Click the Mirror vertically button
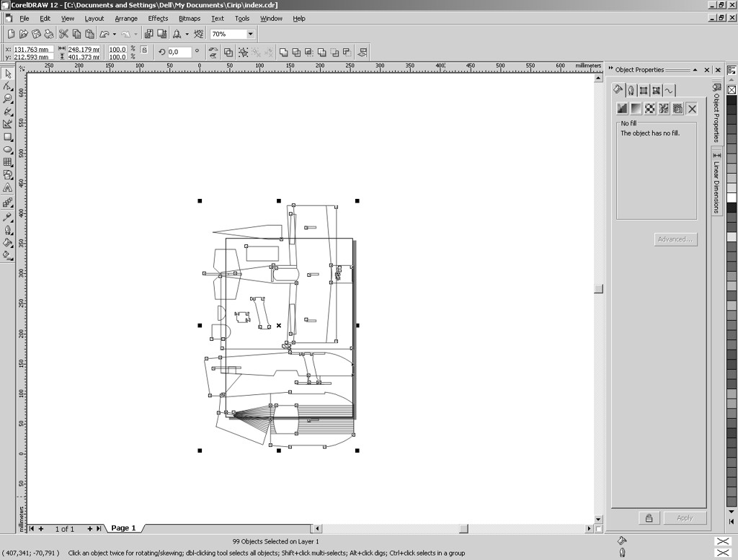 point(213,55)
